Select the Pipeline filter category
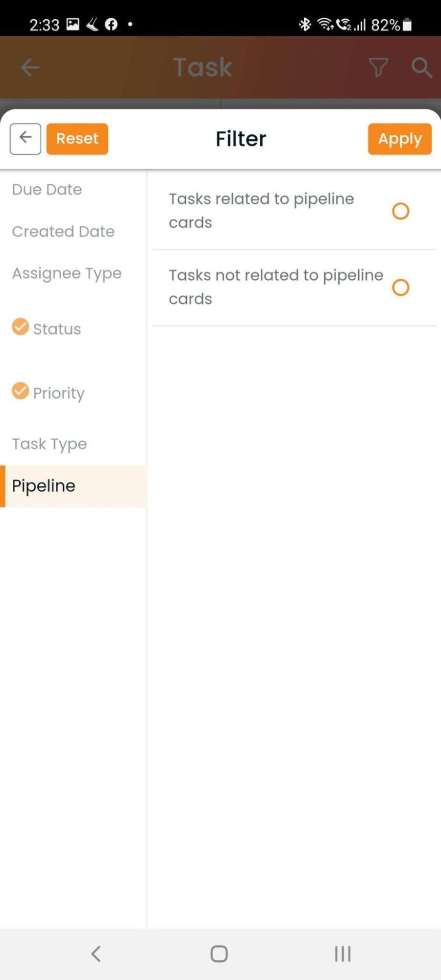 [x=73, y=486]
